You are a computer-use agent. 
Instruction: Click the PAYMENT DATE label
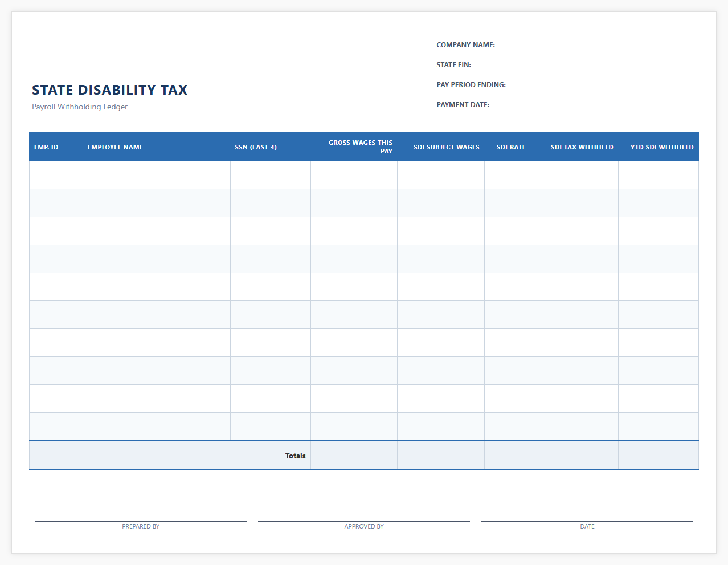pyautogui.click(x=463, y=105)
